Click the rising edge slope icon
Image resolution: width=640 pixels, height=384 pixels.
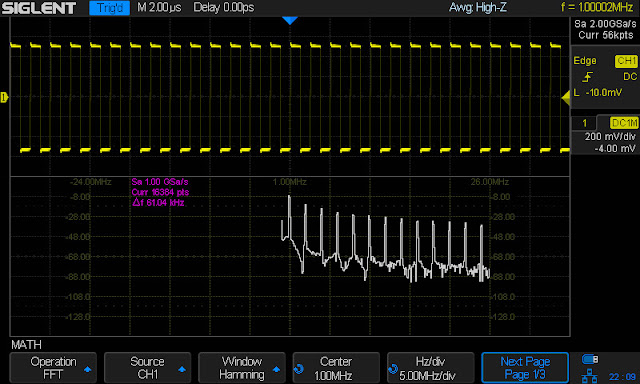(x=588, y=77)
